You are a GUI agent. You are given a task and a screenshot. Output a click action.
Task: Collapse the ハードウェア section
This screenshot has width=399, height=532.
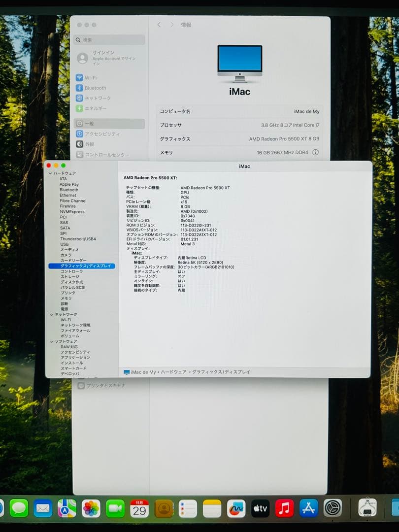[x=51, y=173]
